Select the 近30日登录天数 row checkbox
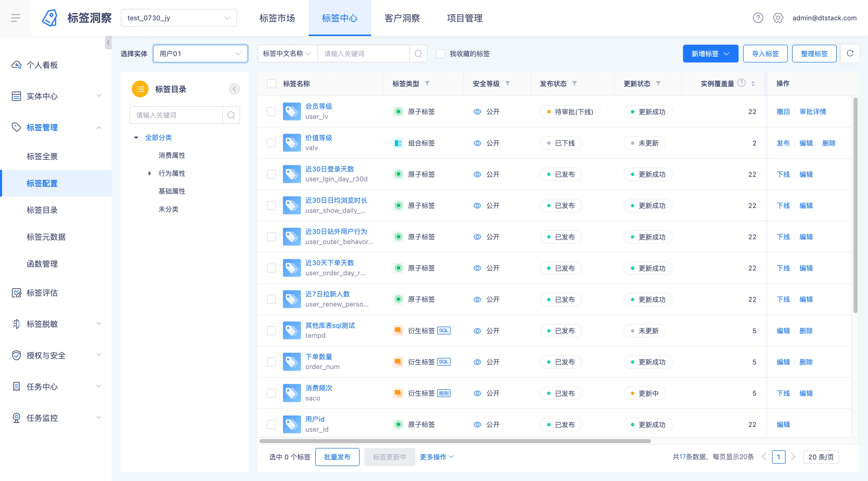 (x=271, y=174)
